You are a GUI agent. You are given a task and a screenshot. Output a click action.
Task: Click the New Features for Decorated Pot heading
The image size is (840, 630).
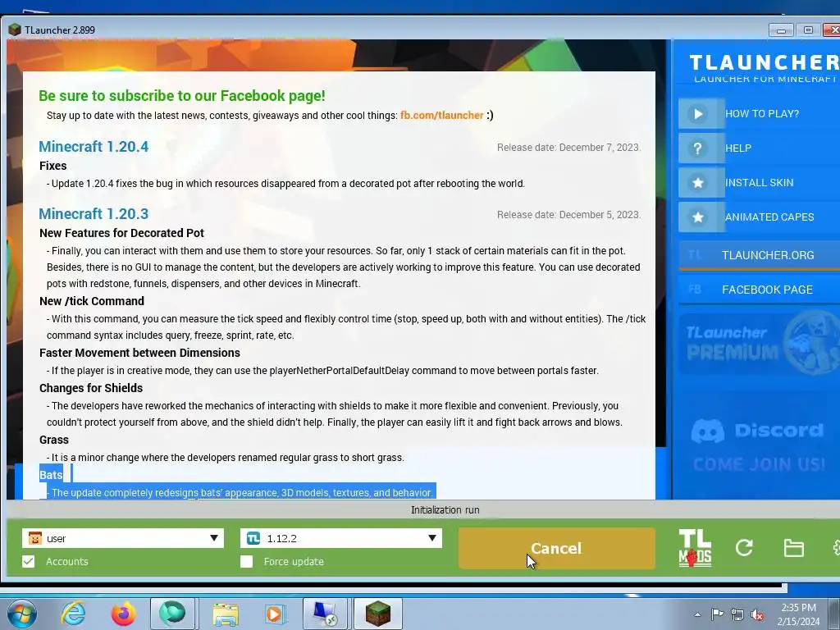pos(121,233)
